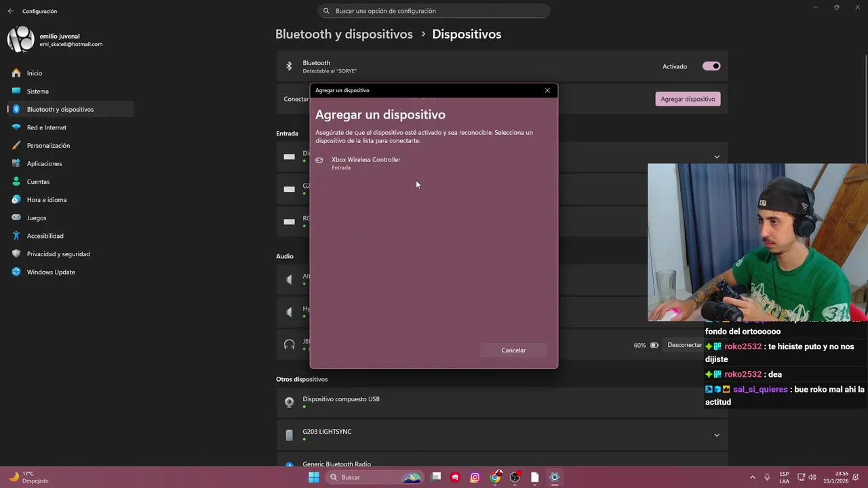
Task: Open Sistema in the settings sidebar
Action: coord(71,91)
